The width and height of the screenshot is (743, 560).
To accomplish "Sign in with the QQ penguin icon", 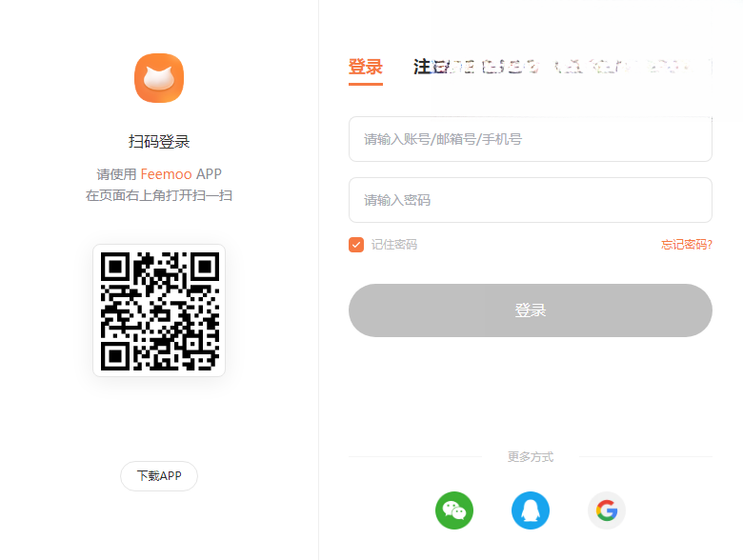I will coord(531,510).
